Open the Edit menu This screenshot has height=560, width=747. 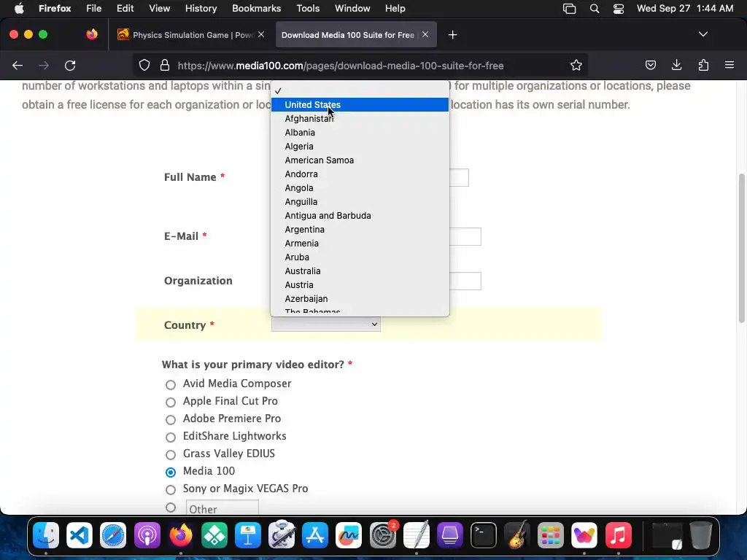pyautogui.click(x=125, y=8)
